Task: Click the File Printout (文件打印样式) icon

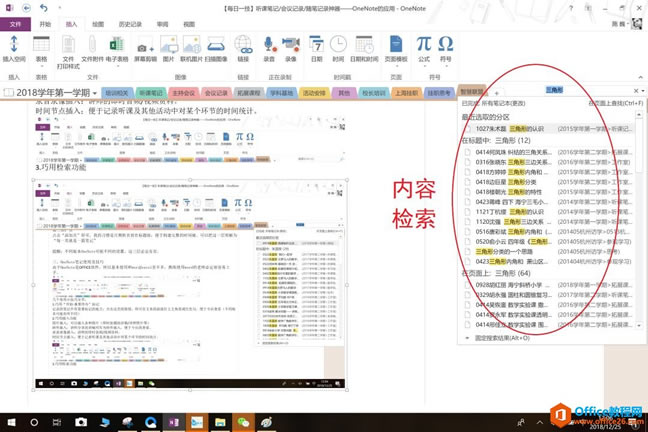Action: [68, 52]
